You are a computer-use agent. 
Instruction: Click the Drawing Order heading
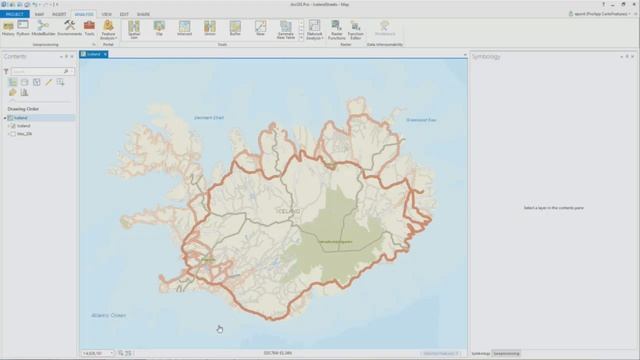pos(23,109)
